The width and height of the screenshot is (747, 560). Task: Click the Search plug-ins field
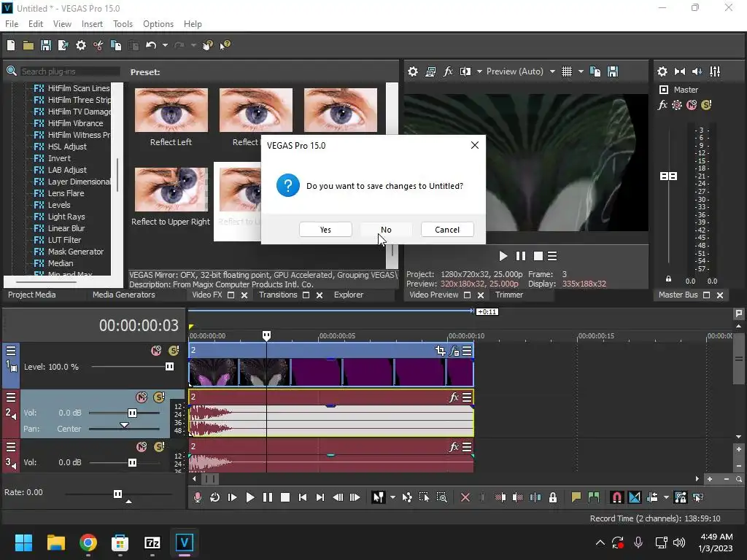(x=69, y=71)
